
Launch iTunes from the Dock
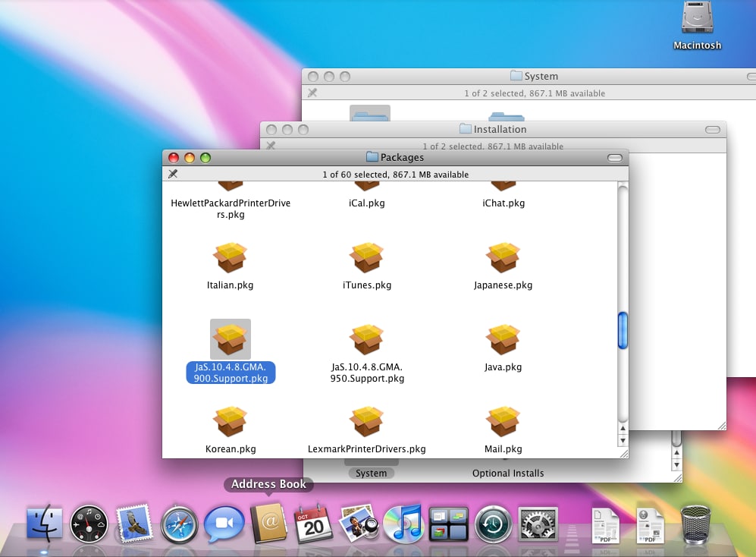[x=403, y=524]
